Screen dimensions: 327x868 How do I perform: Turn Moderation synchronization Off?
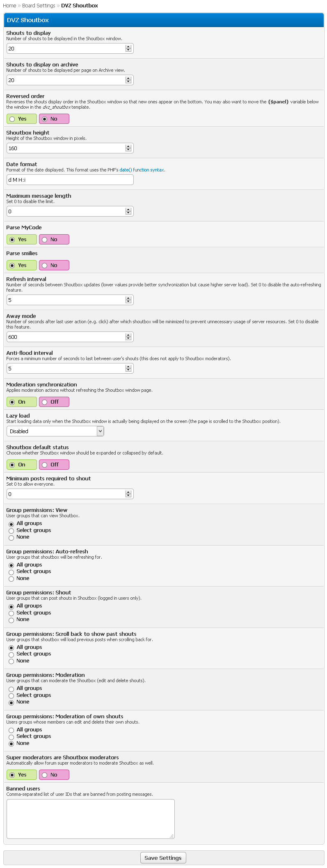tap(45, 402)
